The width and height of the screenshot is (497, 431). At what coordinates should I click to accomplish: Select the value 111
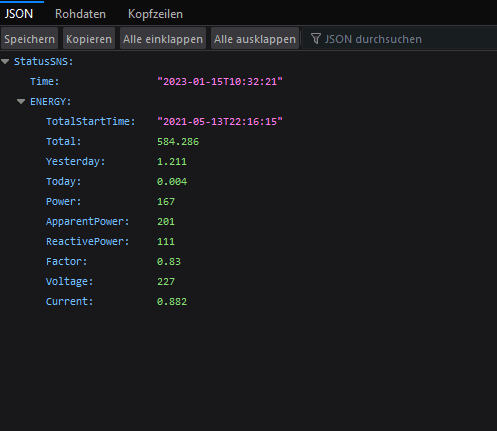[166, 242]
